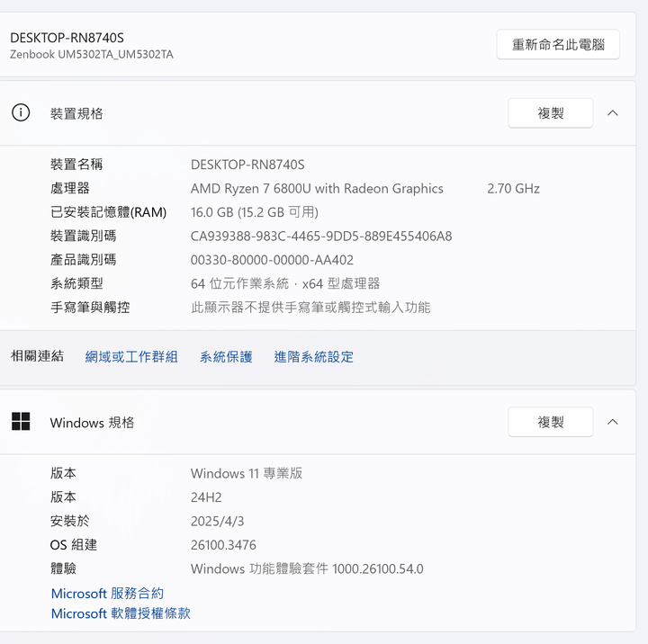Screen dimensions: 648x644
Task: Click the 安裝於 label
Action: [x=70, y=521]
